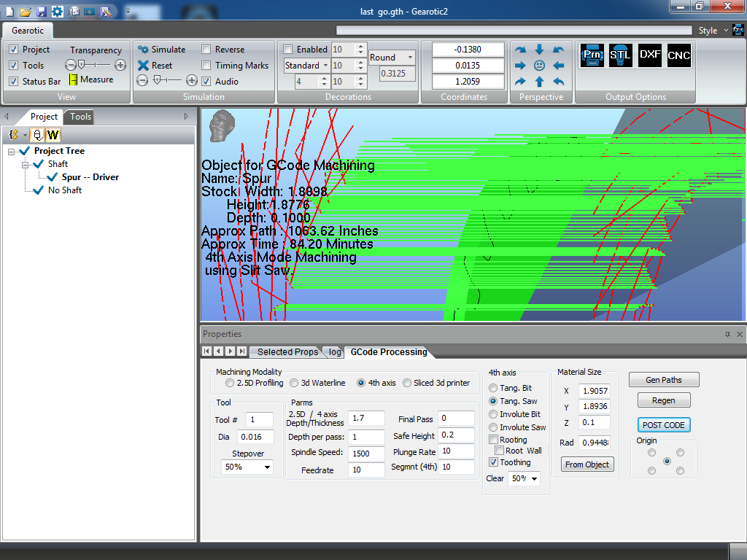
Task: Select the 2.5D Profiling radio button
Action: [230, 383]
